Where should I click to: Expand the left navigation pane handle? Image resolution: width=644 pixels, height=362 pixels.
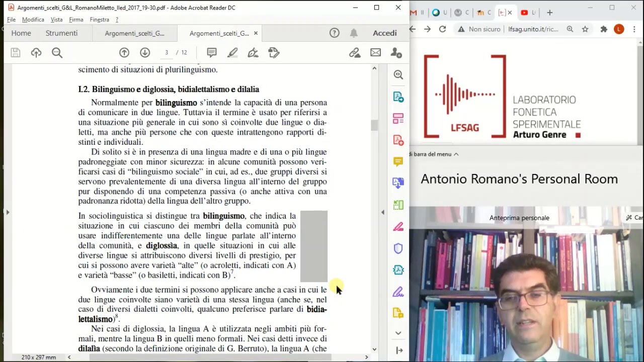(x=7, y=213)
